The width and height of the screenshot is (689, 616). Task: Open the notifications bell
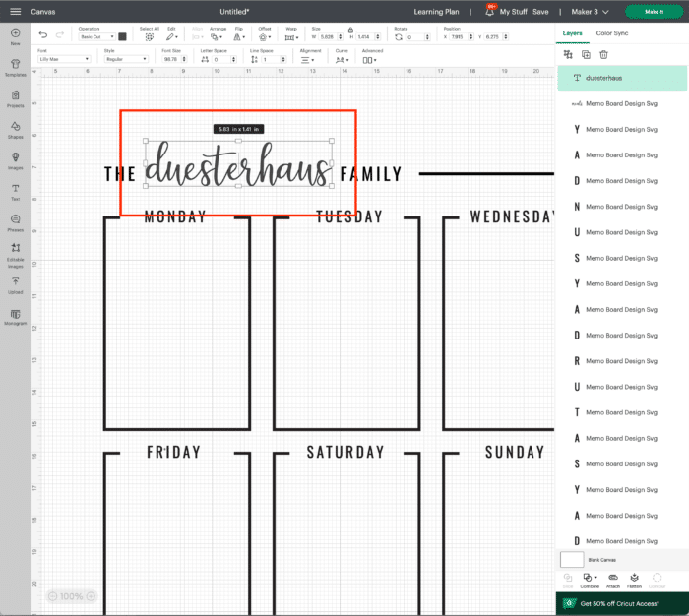(x=490, y=11)
